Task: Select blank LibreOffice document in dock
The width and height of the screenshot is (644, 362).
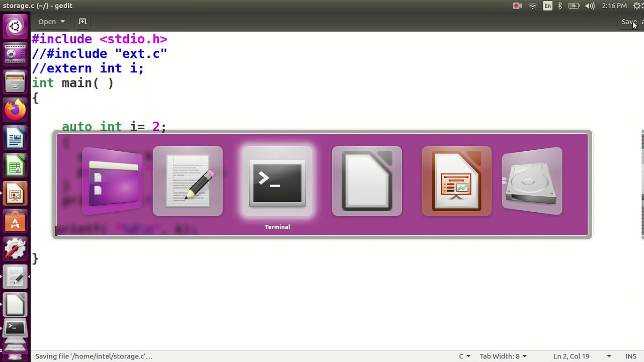Action: [x=15, y=304]
